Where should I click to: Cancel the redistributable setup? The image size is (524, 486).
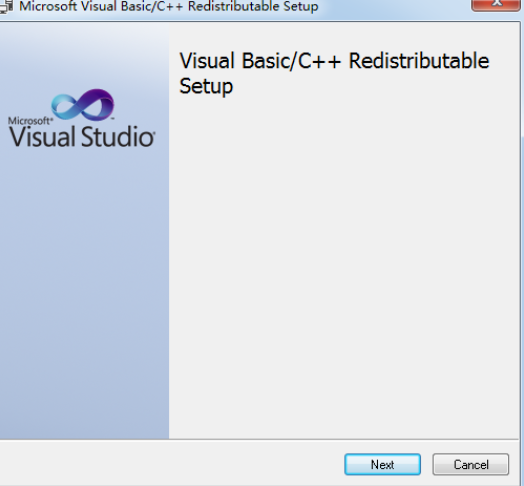(x=471, y=464)
